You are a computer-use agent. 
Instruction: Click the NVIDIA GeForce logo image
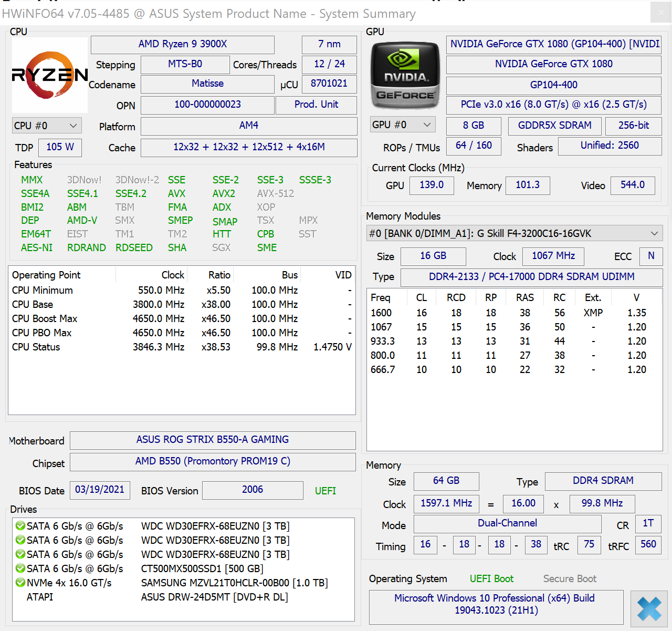pyautogui.click(x=405, y=75)
